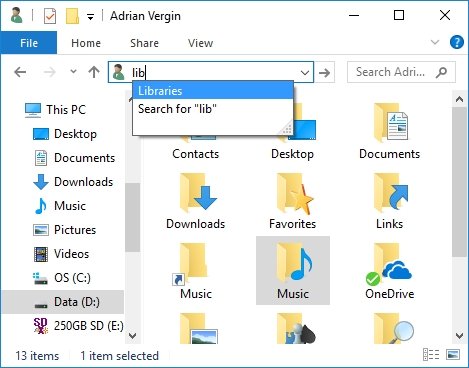Select the Saved Games folder icon

pyautogui.click(x=296, y=328)
